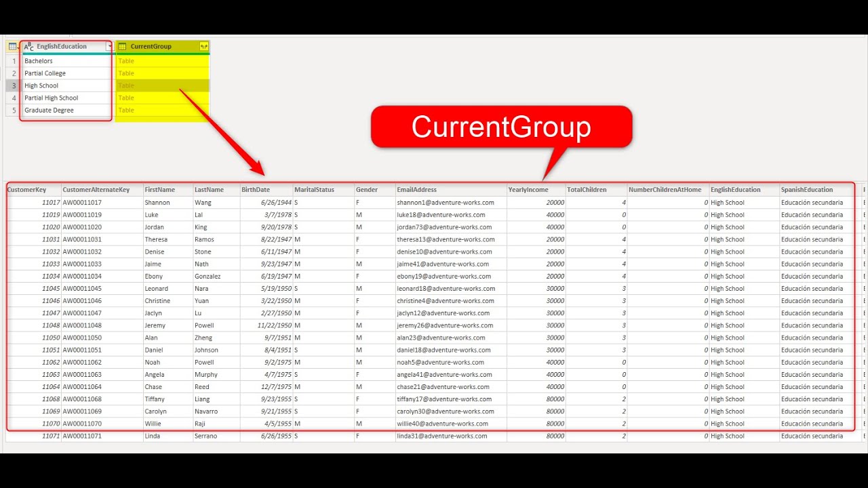Image resolution: width=868 pixels, height=488 pixels.
Task: Click the YearlyIncome preview column header
Action: [536, 190]
